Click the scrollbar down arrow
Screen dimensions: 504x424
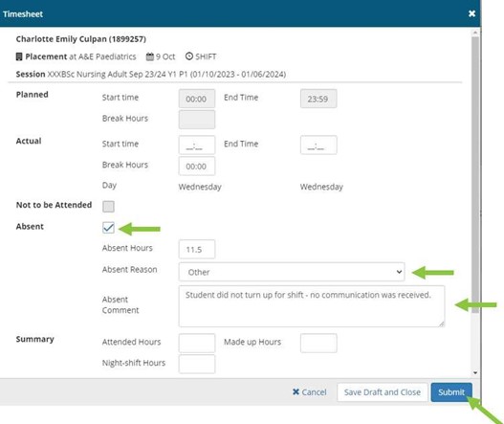(475, 373)
